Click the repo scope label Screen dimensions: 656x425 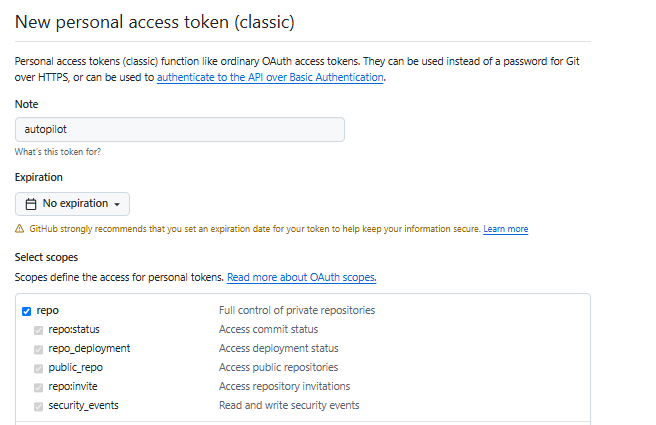[48, 311]
